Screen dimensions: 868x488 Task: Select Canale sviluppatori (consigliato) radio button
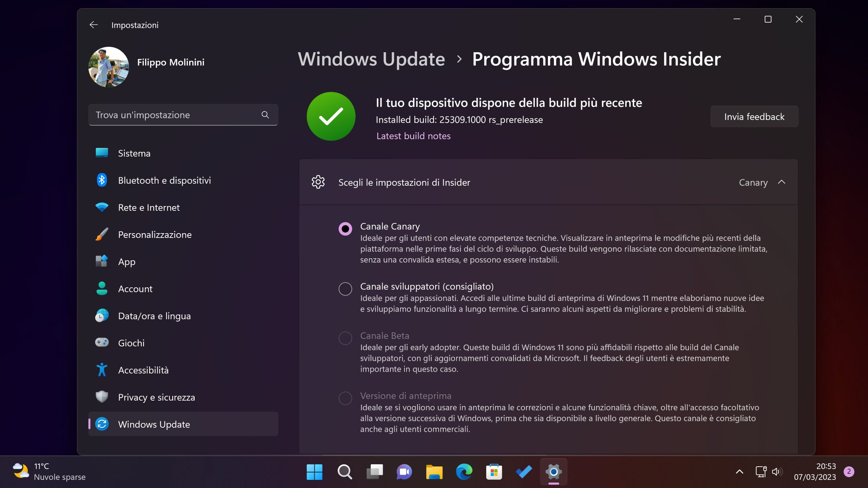(345, 289)
